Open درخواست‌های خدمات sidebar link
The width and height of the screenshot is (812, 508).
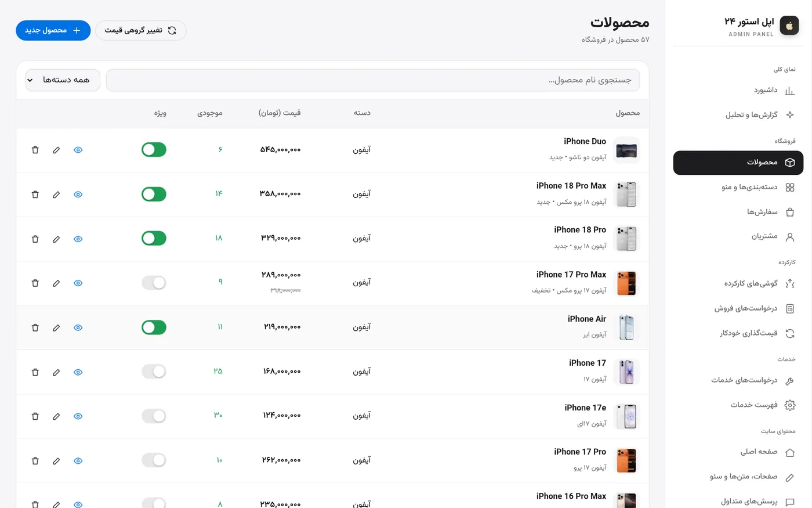(x=738, y=380)
